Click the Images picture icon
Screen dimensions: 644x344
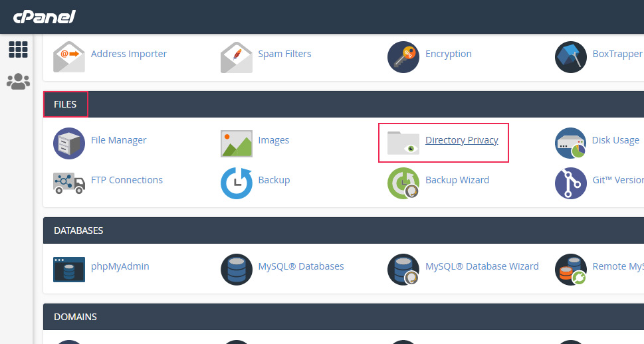[236, 143]
